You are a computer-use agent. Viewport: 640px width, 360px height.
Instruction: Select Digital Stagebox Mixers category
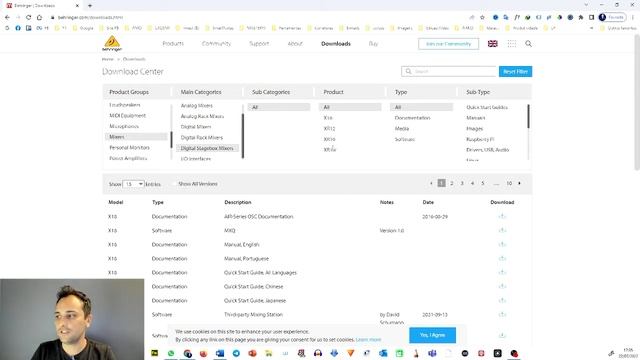(207, 149)
